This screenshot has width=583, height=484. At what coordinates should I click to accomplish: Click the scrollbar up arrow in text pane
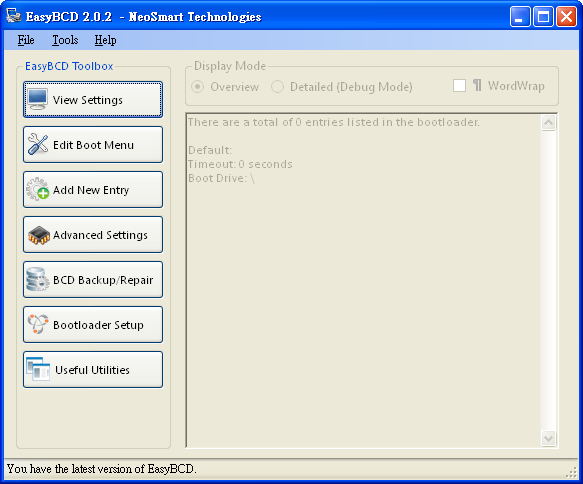pos(548,122)
